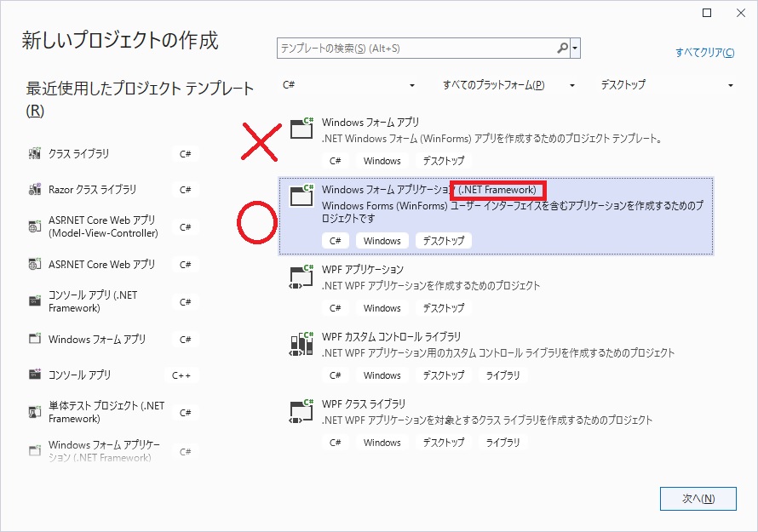Open the デスクトップ project type dropdown
The height and width of the screenshot is (532, 758).
coord(667,85)
